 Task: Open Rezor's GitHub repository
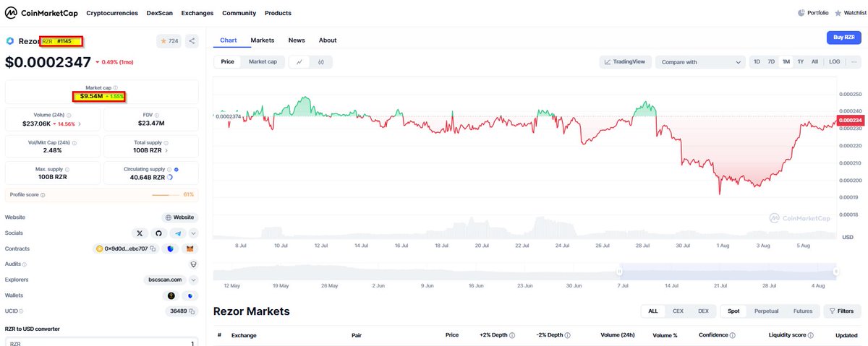160,233
